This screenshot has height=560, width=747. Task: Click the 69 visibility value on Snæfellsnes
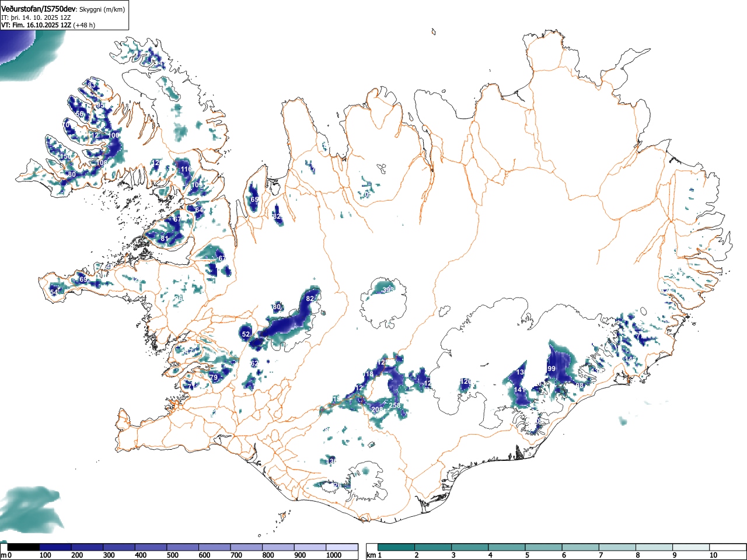tap(83, 280)
